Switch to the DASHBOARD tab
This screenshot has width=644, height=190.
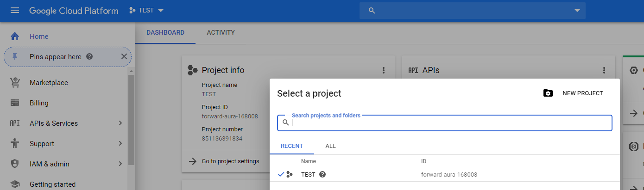click(165, 33)
